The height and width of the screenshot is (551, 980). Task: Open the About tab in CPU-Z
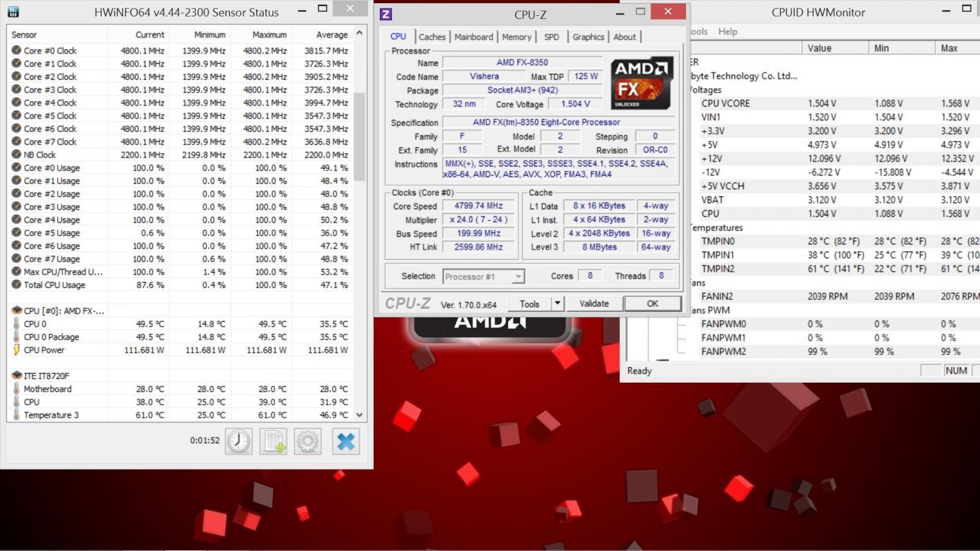tap(625, 37)
